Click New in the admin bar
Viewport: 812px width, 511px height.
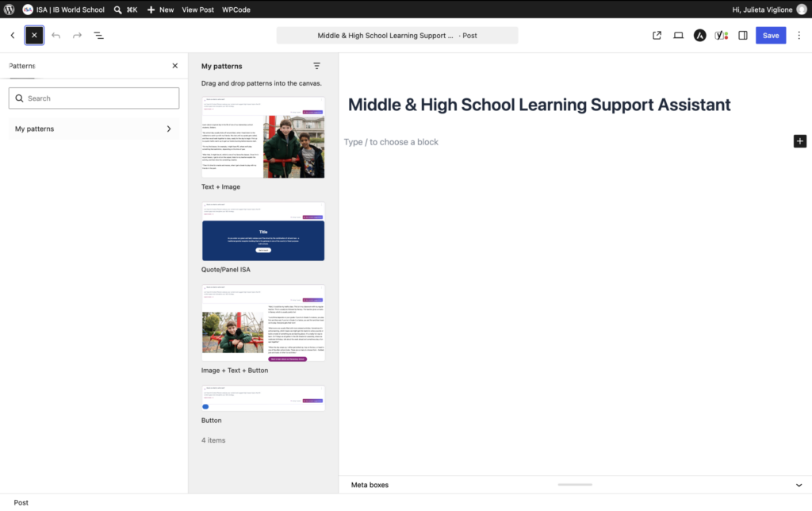coord(160,10)
